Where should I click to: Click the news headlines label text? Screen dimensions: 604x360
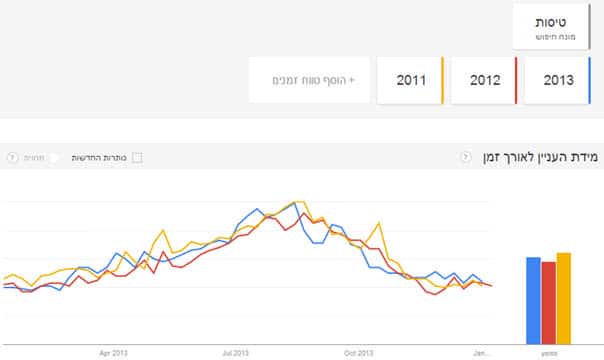[99, 157]
